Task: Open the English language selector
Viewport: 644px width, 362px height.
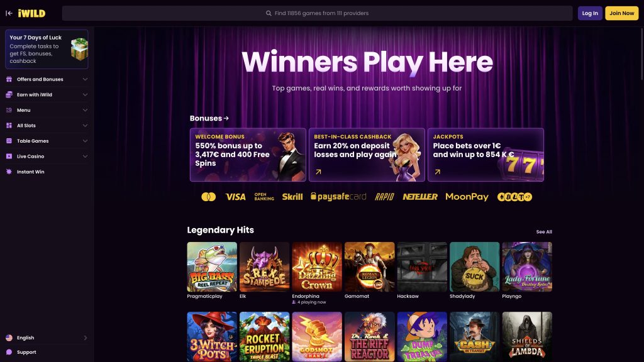Action: tap(47, 337)
